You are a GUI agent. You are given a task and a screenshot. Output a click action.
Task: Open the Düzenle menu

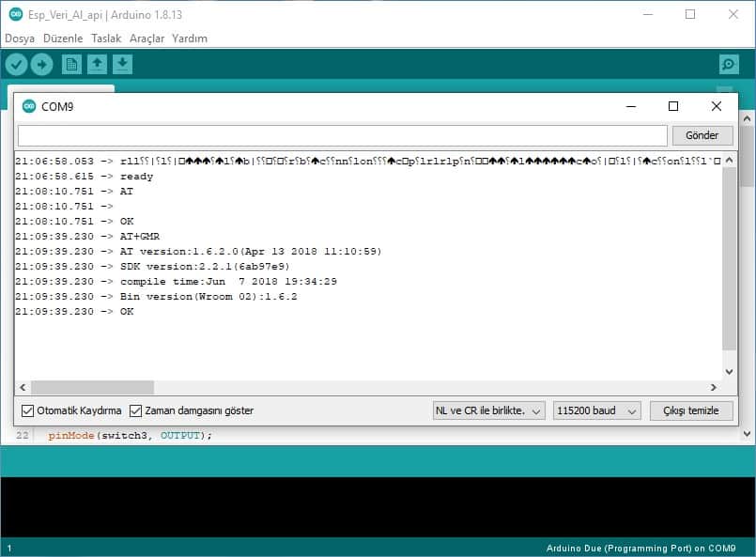63,39
